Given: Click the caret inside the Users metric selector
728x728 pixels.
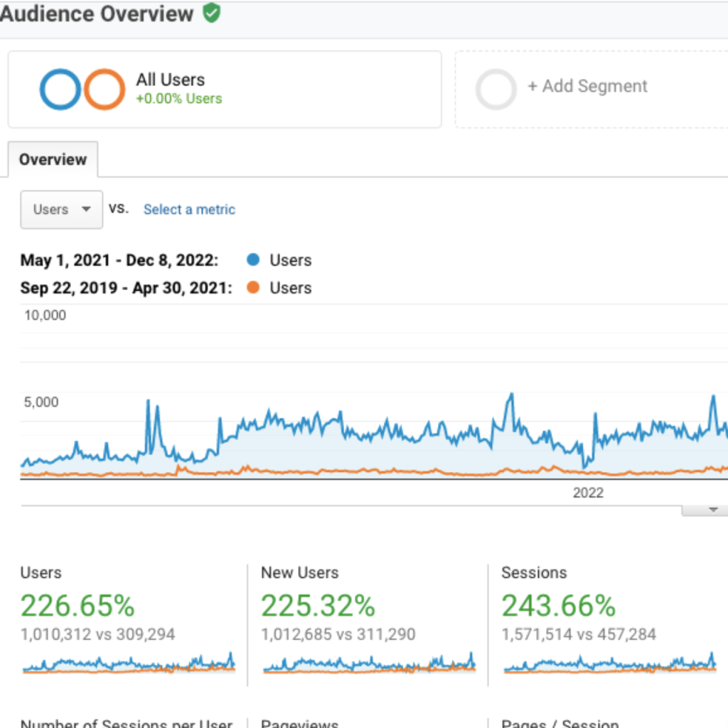Looking at the screenshot, I should click(86, 209).
